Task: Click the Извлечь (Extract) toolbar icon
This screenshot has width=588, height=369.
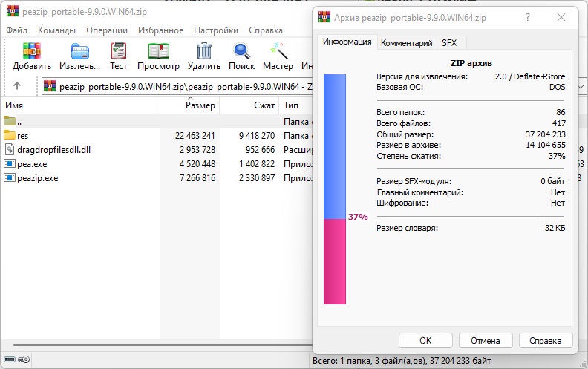Action: click(x=80, y=51)
